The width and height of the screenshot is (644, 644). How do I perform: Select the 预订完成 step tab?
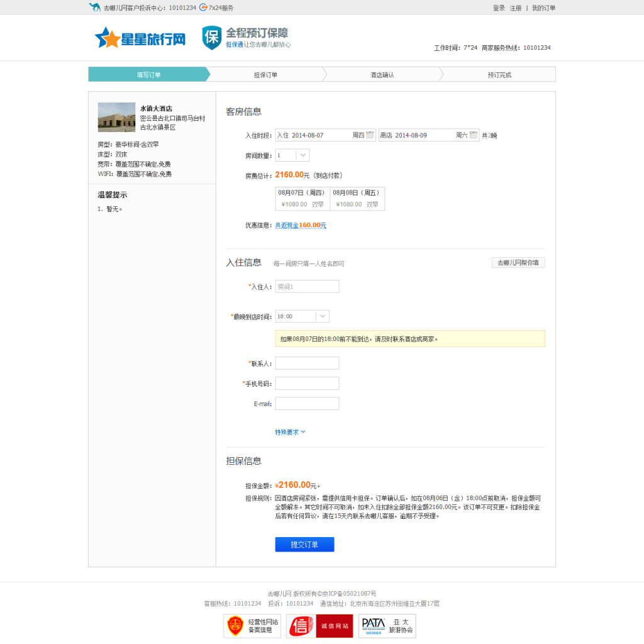[x=499, y=75]
